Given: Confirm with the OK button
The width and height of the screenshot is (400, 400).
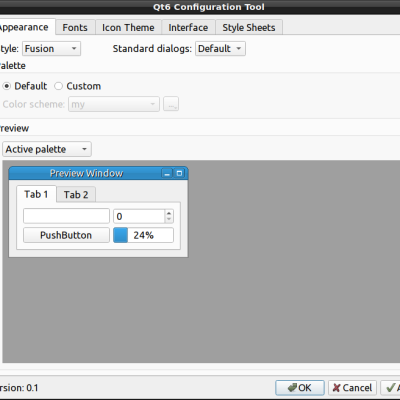Looking at the screenshot, I should coord(300,388).
